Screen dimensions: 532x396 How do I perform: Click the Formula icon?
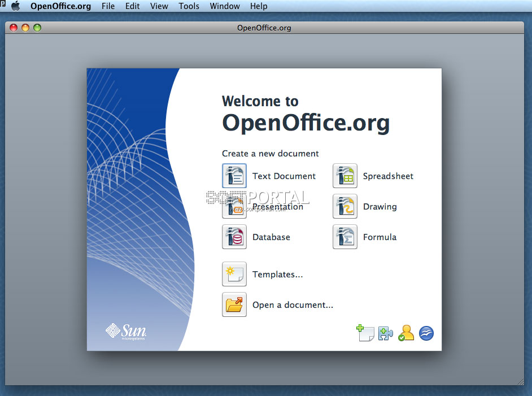tap(345, 237)
